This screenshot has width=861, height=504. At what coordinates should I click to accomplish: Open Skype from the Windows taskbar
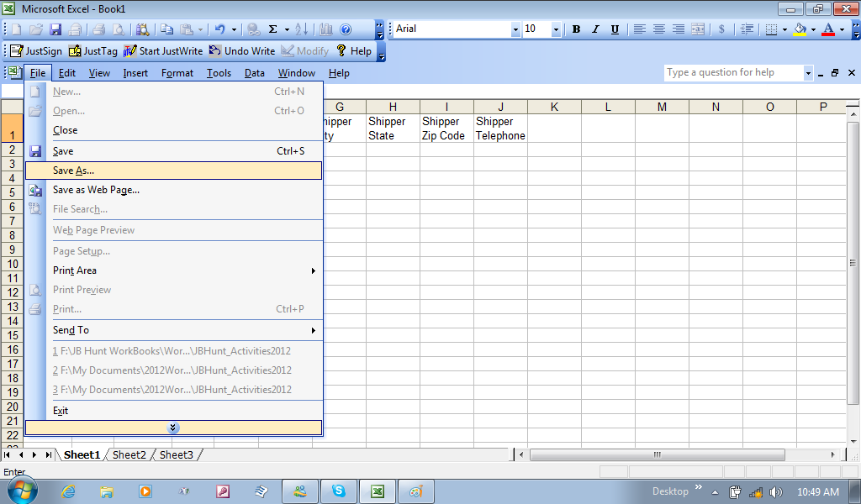(339, 491)
